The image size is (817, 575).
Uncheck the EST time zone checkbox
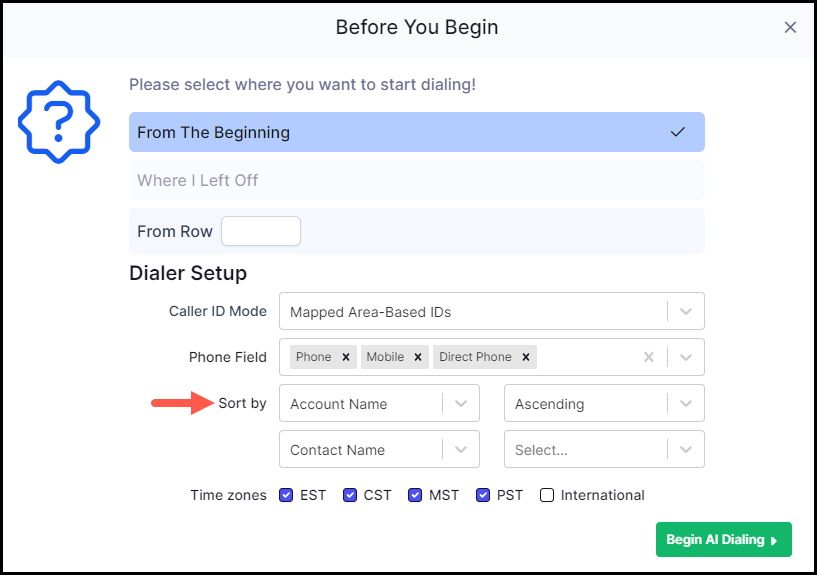pos(286,495)
